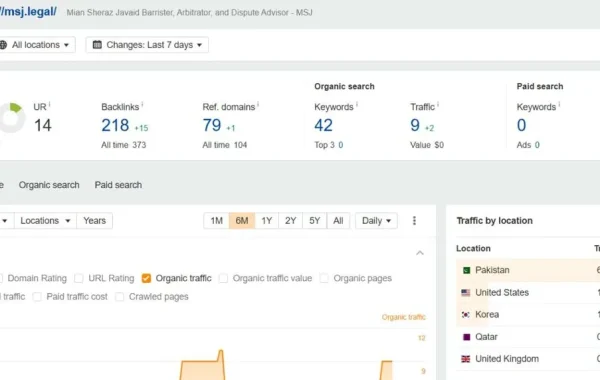The width and height of the screenshot is (600, 380).
Task: Click the Ref. domains All time 104 text
Action: click(x=225, y=145)
